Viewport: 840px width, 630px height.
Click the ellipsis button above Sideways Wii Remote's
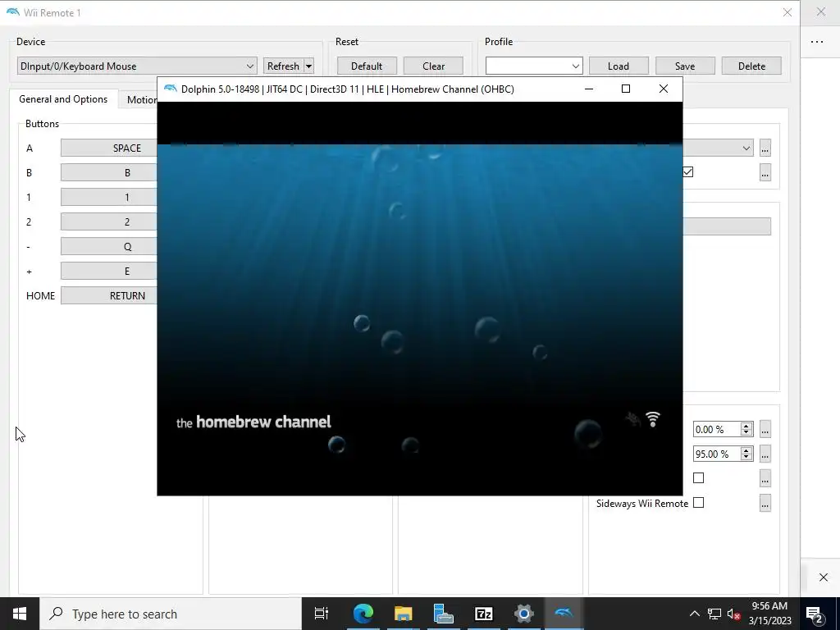point(765,478)
